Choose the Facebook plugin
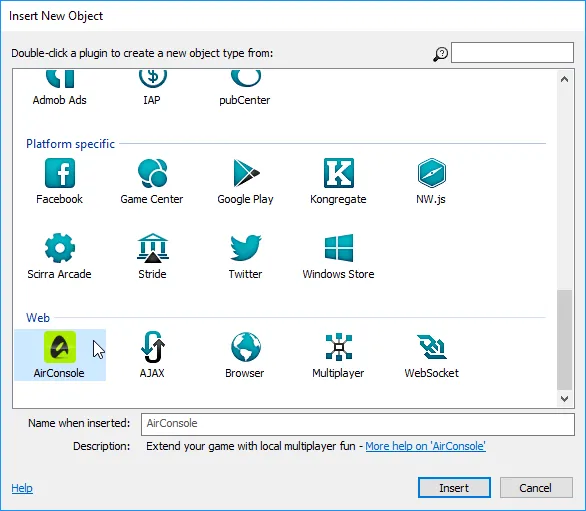Viewport: 586px width, 511px height. point(59,182)
